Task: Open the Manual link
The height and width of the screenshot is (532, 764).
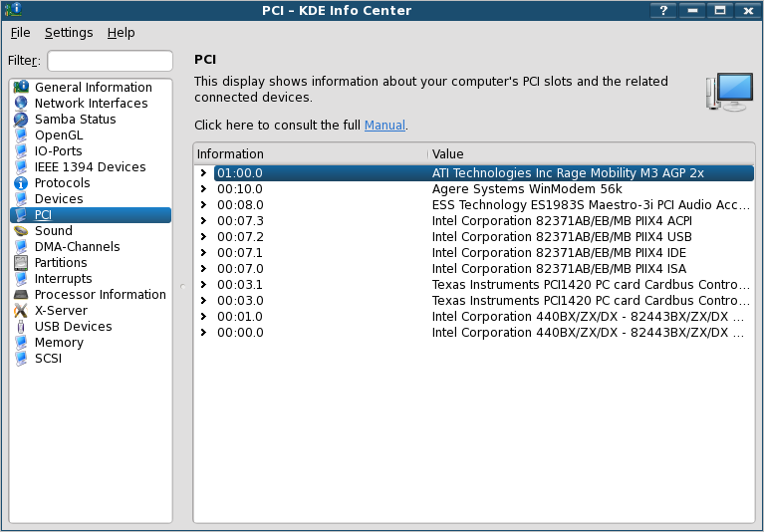Action: pos(384,126)
